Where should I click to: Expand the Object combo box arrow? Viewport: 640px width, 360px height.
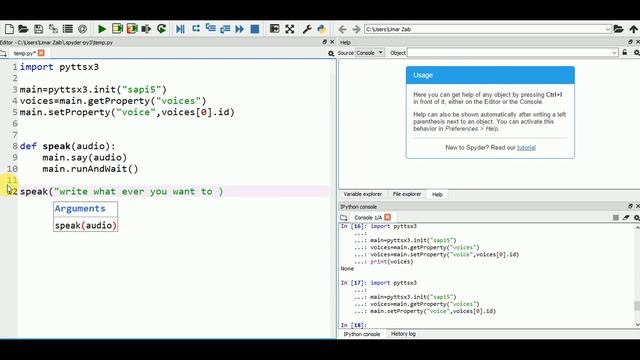(614, 53)
